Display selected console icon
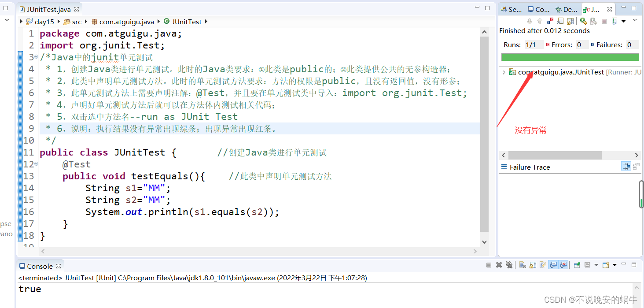 point(588,265)
